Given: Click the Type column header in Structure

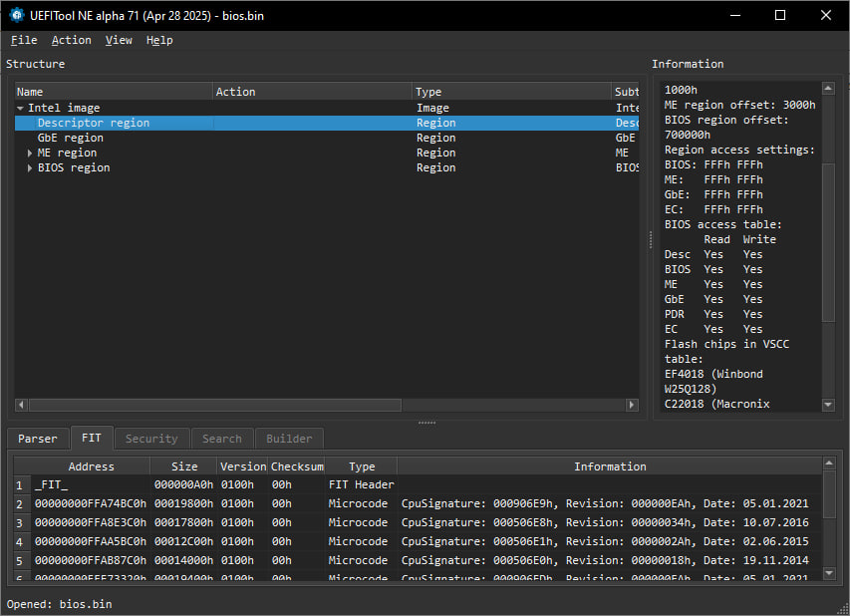Looking at the screenshot, I should 512,92.
